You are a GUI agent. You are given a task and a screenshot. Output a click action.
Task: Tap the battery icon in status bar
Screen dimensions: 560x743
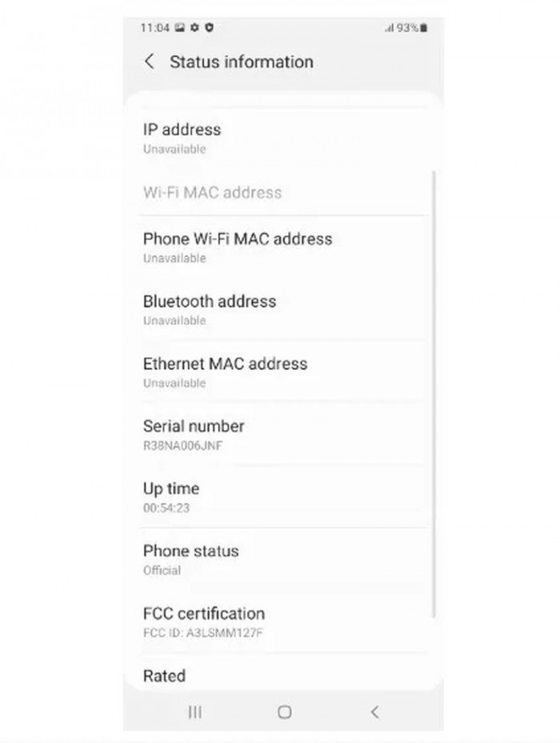coord(423,27)
